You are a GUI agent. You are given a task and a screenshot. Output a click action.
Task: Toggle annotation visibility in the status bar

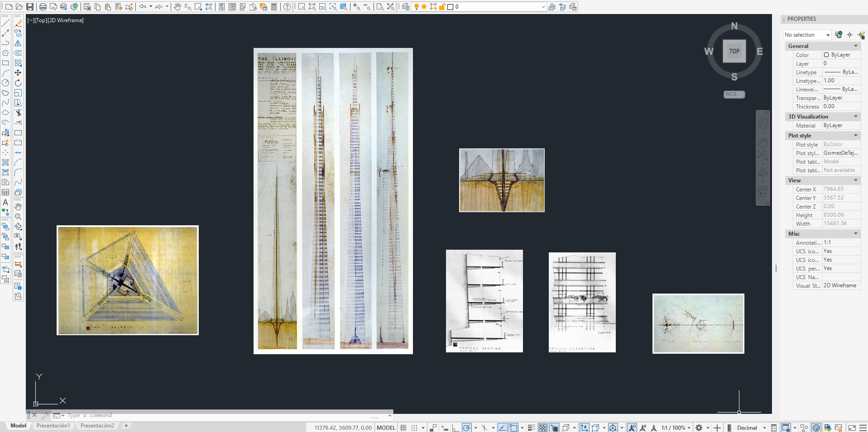pyautogui.click(x=632, y=427)
